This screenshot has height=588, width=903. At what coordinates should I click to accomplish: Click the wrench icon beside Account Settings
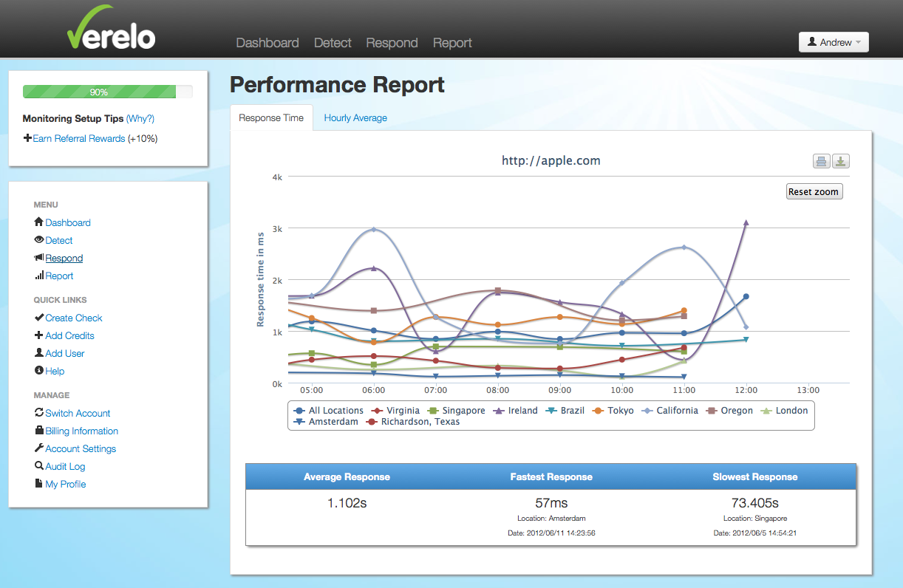[39, 448]
